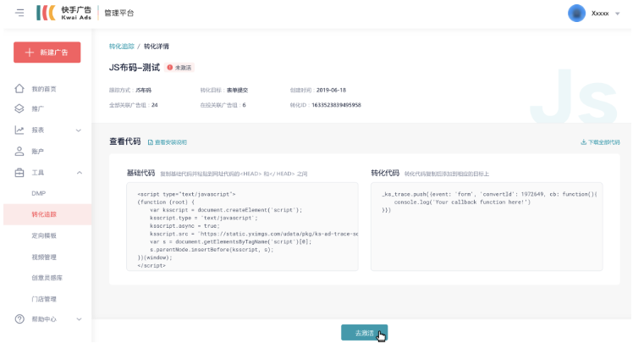The width and height of the screenshot is (644, 349).
Task: Click the 报表 chart icon
Action: pyautogui.click(x=19, y=130)
